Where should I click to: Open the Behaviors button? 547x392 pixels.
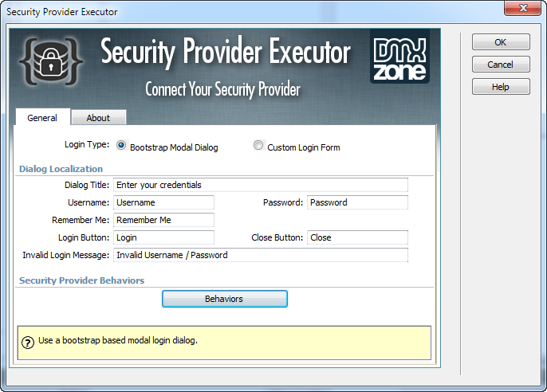pos(225,299)
